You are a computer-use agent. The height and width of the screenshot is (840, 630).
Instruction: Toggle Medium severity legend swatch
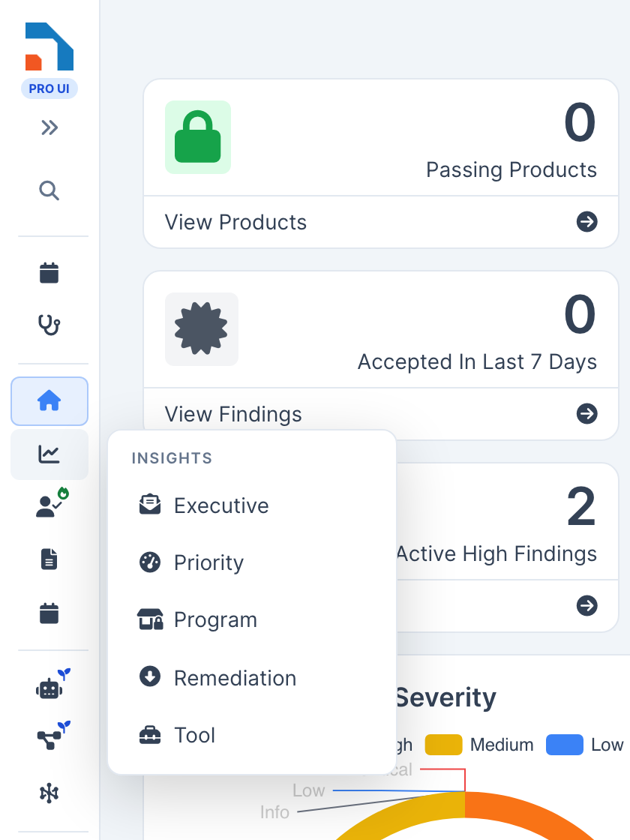(443, 745)
